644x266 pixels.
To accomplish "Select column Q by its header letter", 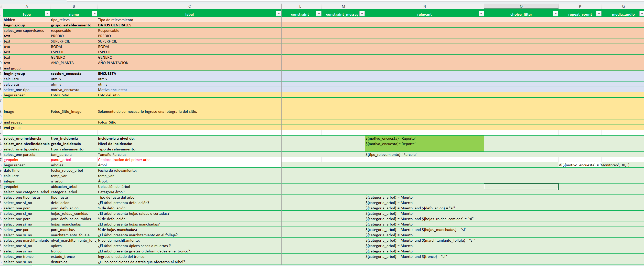I will pyautogui.click(x=623, y=6).
